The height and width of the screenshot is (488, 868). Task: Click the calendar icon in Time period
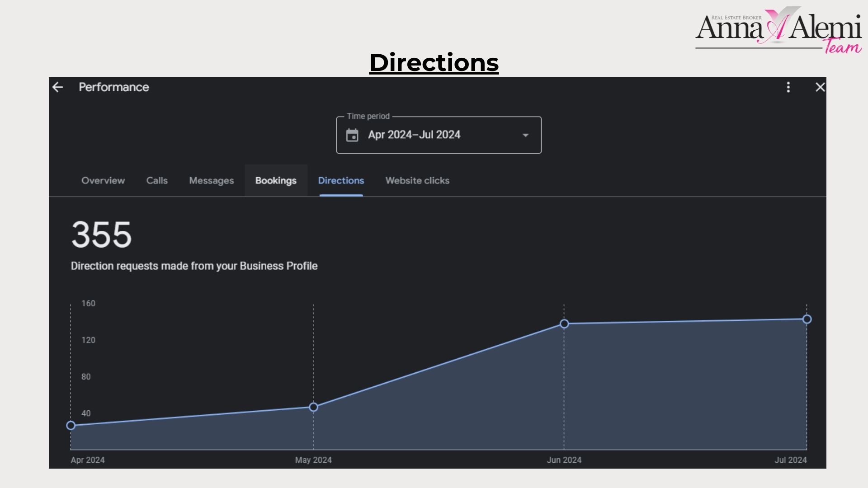[352, 135]
